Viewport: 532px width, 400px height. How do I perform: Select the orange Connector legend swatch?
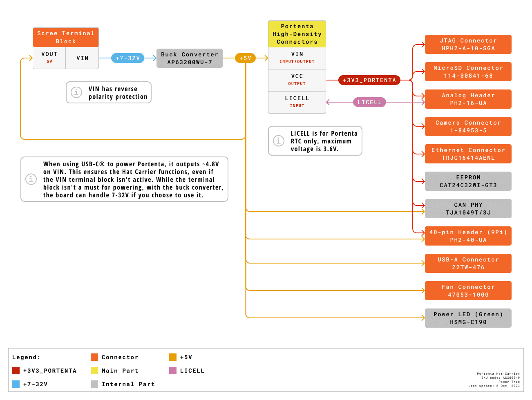pyautogui.click(x=94, y=357)
